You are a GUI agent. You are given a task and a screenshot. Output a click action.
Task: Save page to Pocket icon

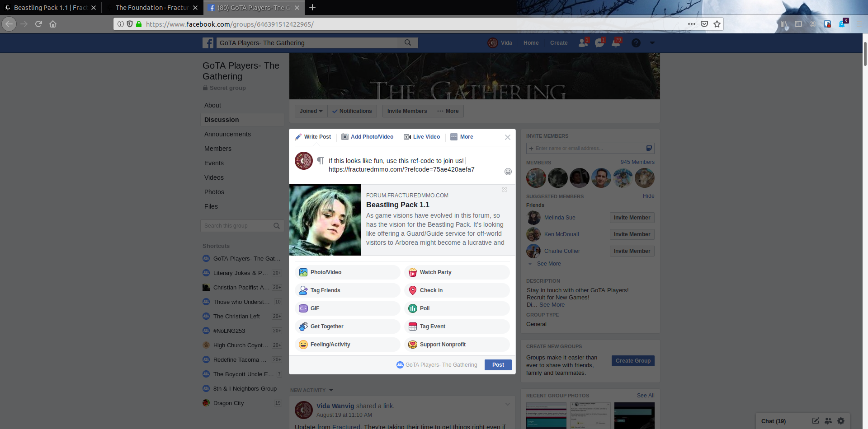coord(704,24)
